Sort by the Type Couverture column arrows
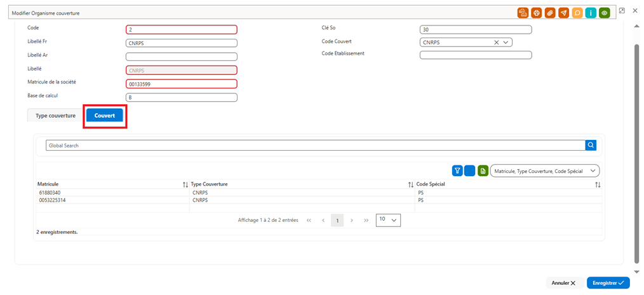This screenshot has width=644, height=295. coord(410,185)
